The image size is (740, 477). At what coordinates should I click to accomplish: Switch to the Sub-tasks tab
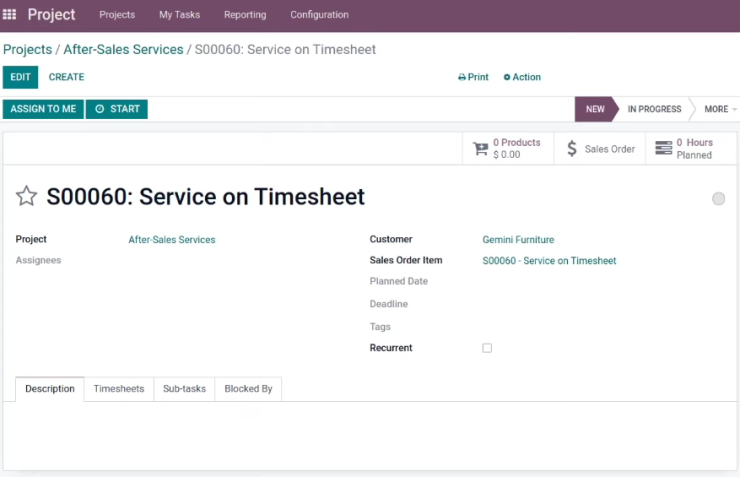[x=185, y=389]
